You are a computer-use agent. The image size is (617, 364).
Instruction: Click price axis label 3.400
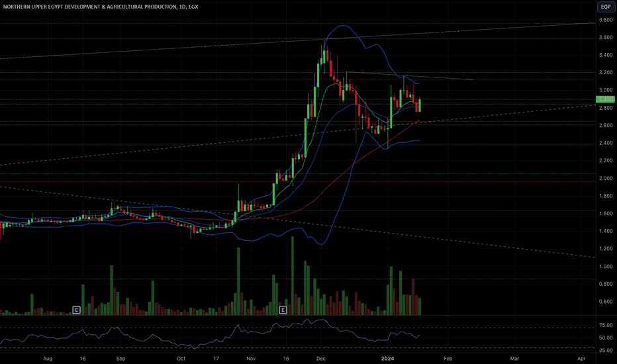[606, 55]
